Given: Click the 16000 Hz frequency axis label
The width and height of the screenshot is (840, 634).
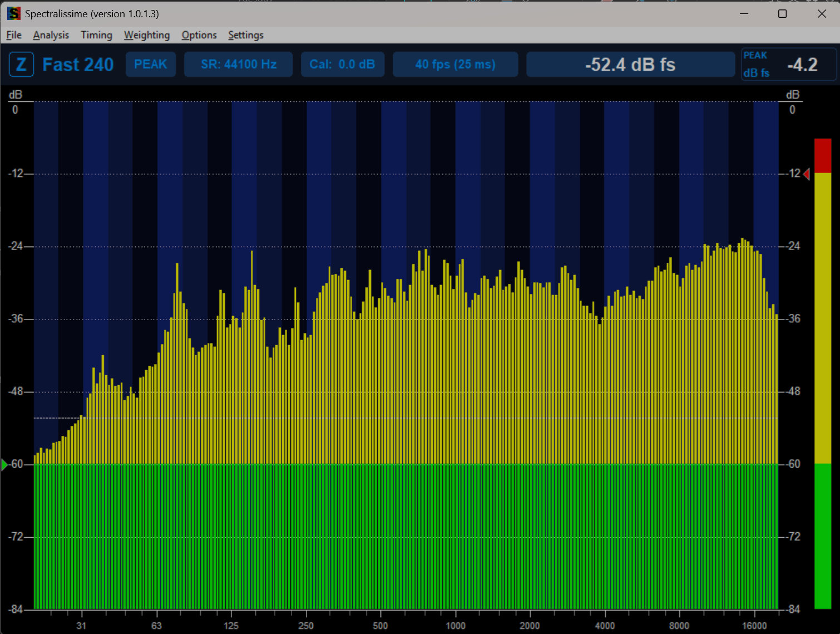Looking at the screenshot, I should (754, 626).
